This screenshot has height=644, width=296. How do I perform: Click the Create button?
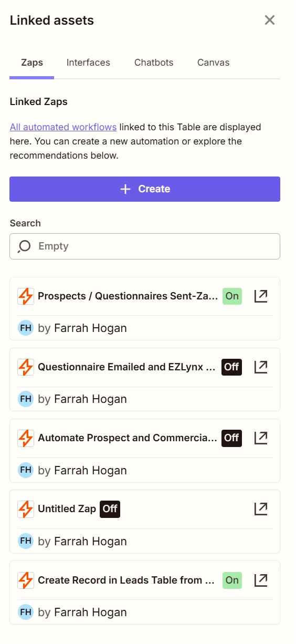[145, 189]
